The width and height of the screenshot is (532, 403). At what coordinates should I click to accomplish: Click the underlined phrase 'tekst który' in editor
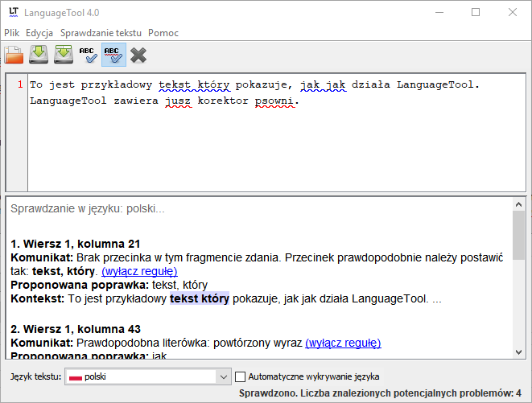click(x=195, y=84)
